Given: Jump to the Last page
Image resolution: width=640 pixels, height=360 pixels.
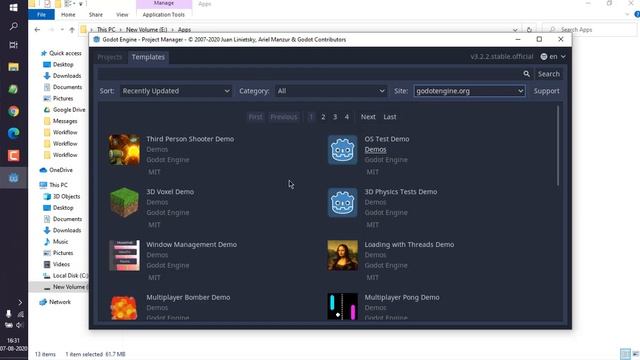Looking at the screenshot, I should pyautogui.click(x=390, y=117).
